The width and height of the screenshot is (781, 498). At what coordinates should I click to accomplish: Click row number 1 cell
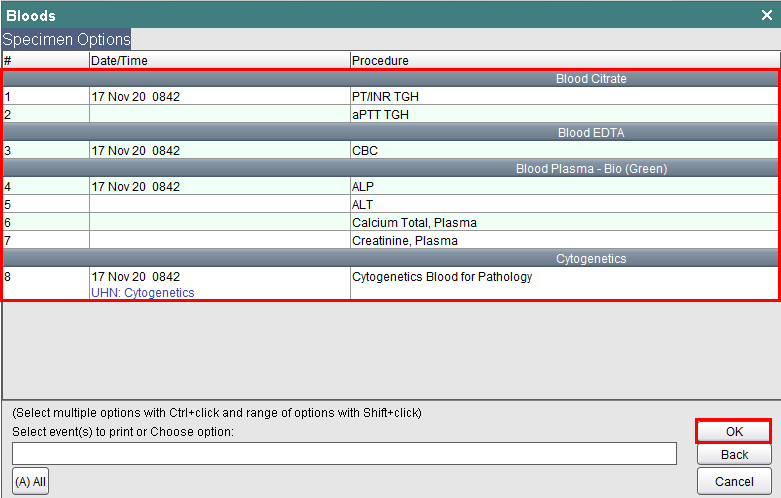pos(46,96)
